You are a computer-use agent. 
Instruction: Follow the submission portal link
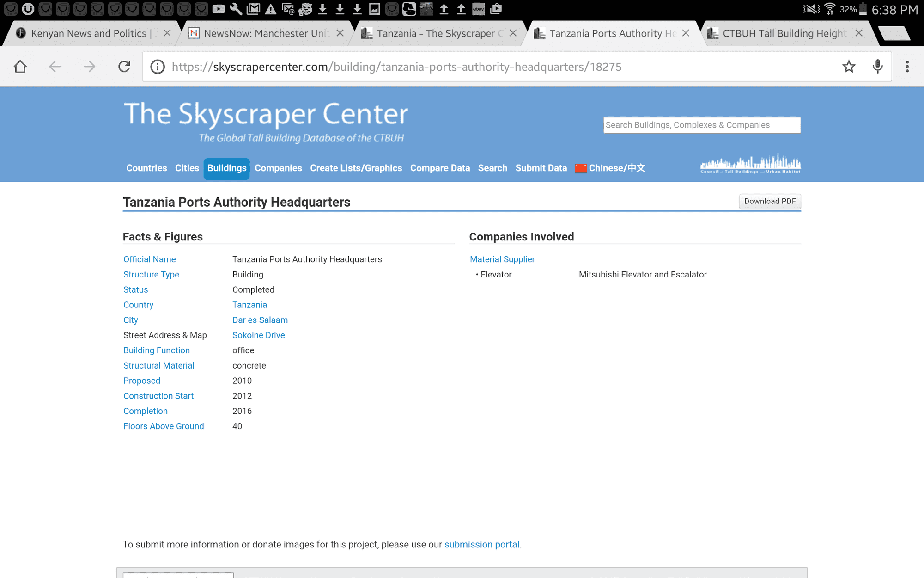[482, 545]
